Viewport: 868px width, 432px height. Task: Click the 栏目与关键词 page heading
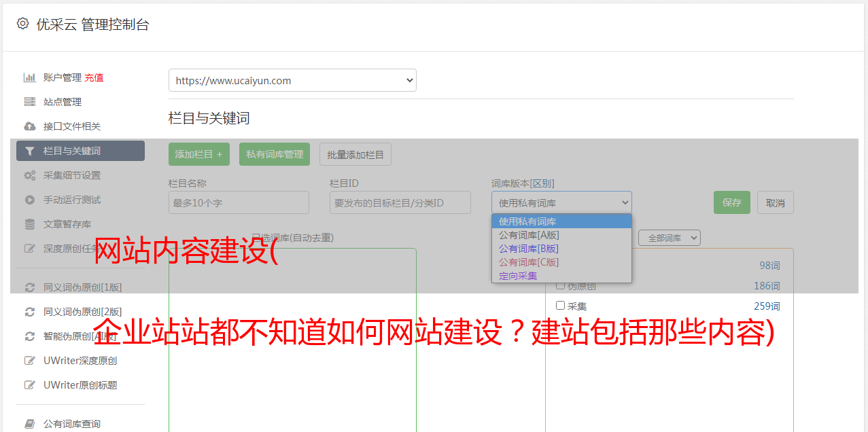coord(209,118)
